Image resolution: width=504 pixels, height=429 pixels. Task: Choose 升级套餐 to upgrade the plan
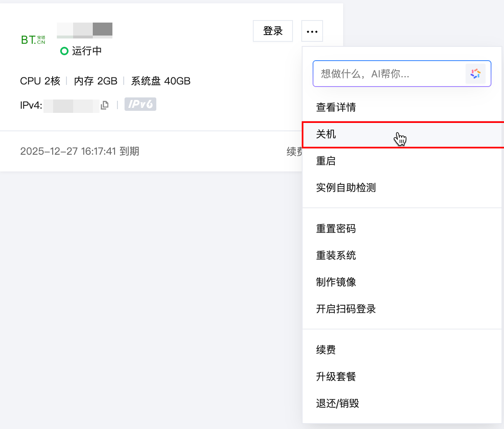(x=336, y=377)
